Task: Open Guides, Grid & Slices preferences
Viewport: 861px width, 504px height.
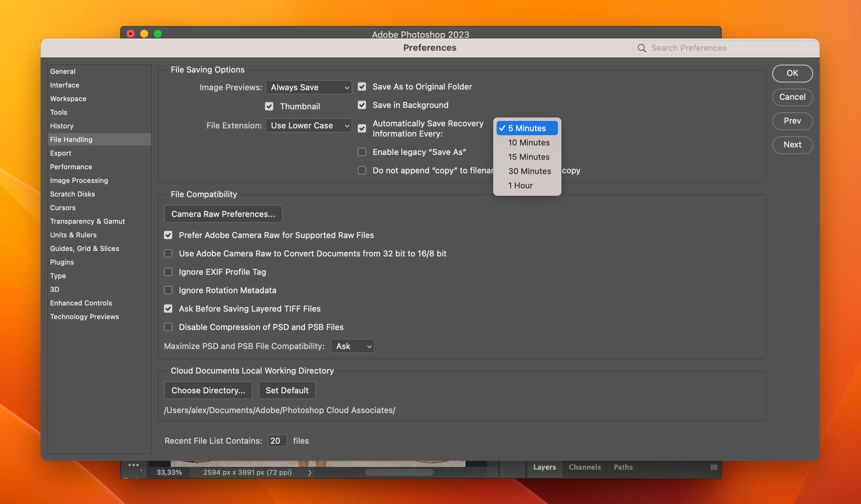Action: tap(99, 249)
